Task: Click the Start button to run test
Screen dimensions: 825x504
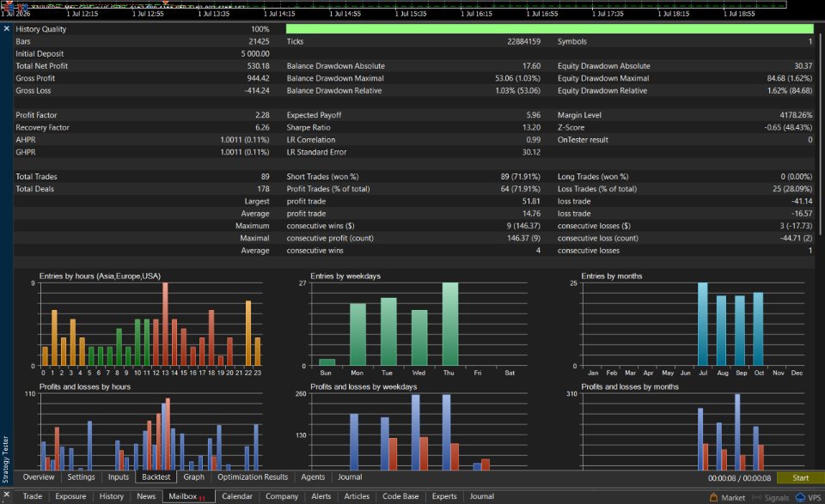Action: [x=800, y=477]
